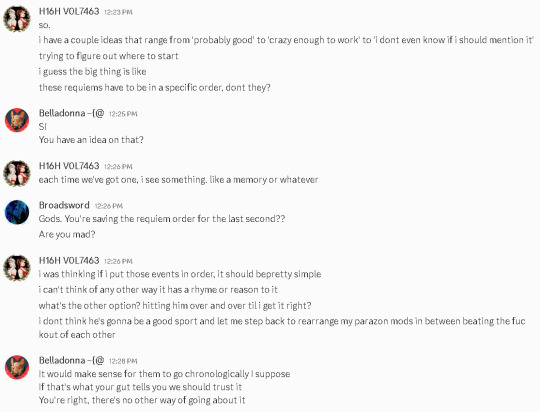Click message 'If that's what your gut tells you'
The height and width of the screenshot is (412, 540).
click(x=140, y=387)
